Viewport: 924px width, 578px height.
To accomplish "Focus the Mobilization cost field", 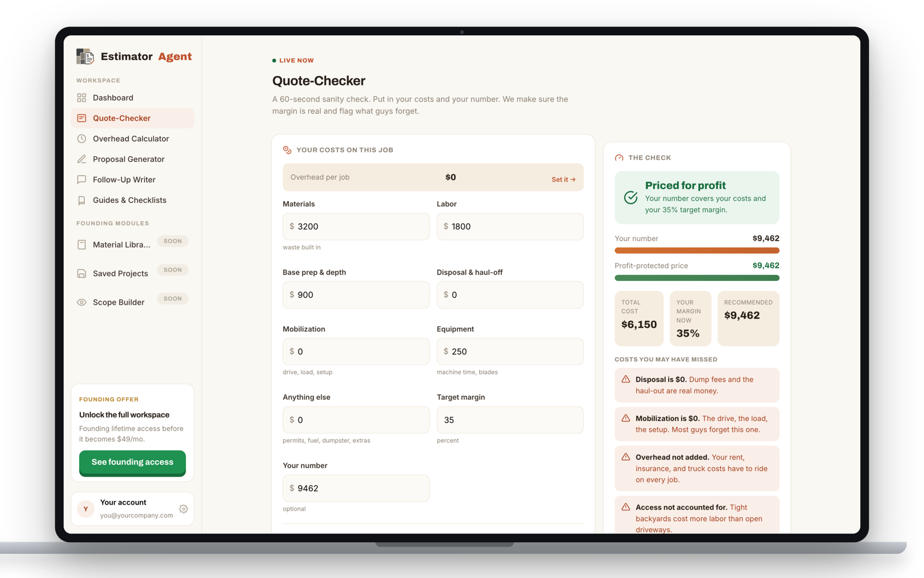I will (356, 351).
